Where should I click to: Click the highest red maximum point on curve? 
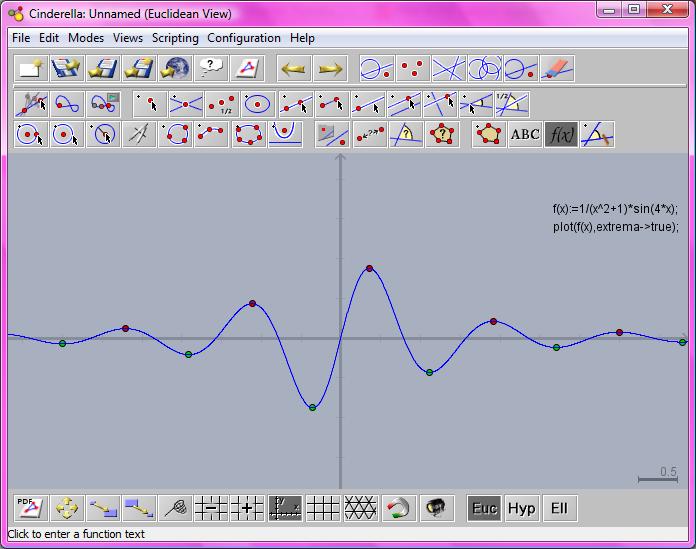(370, 268)
